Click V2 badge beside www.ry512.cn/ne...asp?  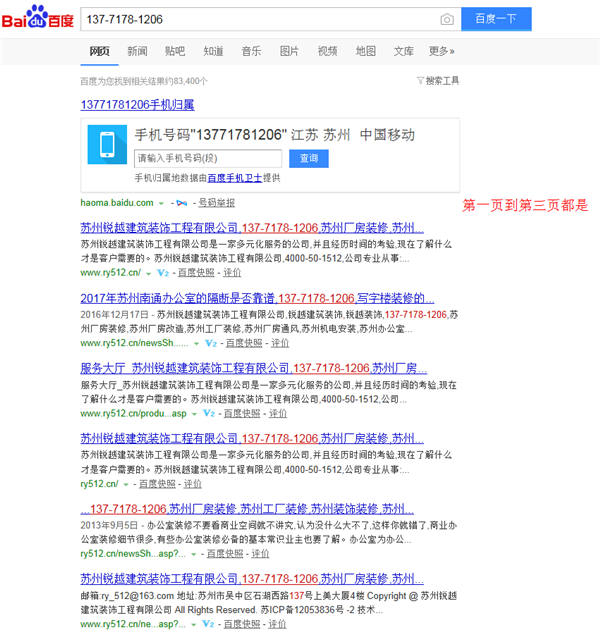pos(208,624)
